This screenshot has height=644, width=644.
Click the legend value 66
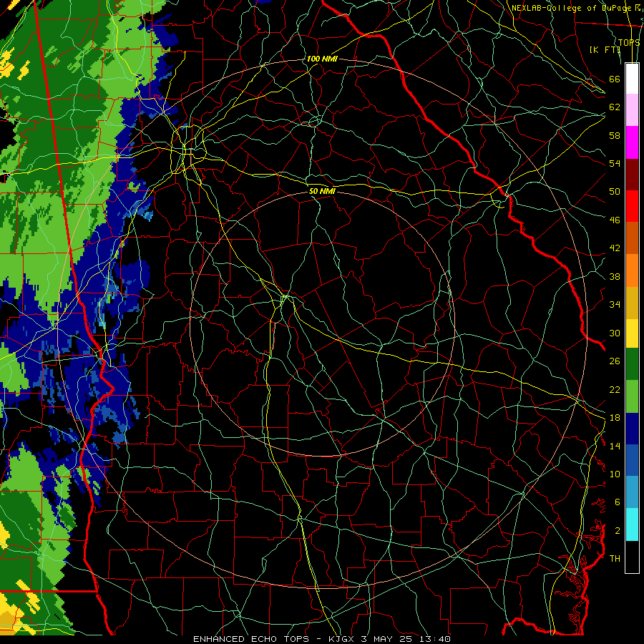pyautogui.click(x=615, y=79)
